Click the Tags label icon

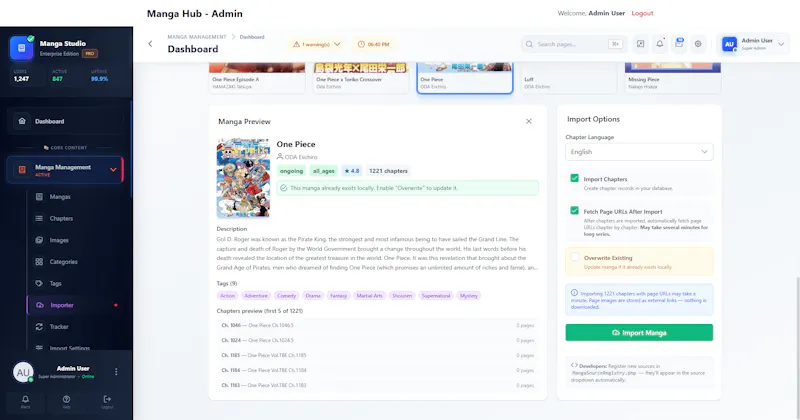(x=39, y=283)
